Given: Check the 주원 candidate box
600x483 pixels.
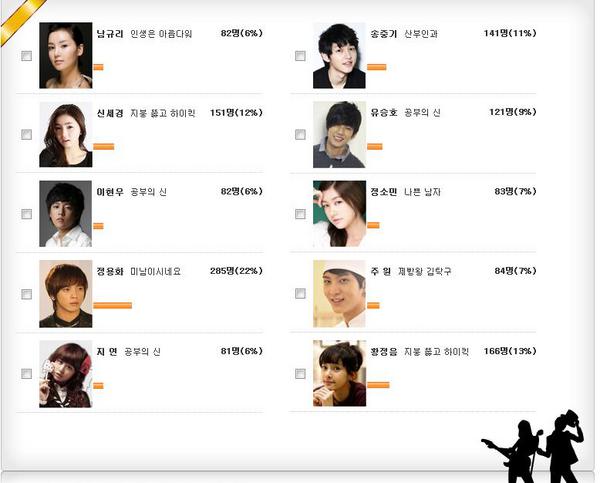Looking at the screenshot, I should coord(300,294).
